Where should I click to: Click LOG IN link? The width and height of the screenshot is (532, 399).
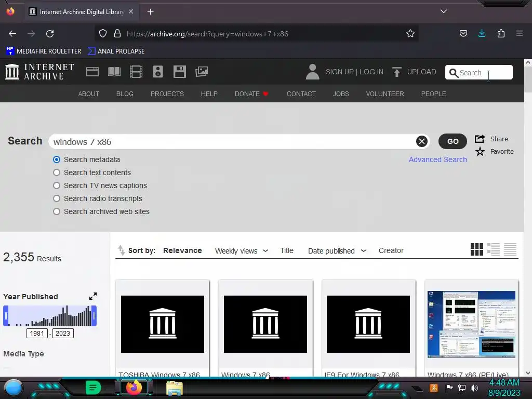click(x=371, y=72)
